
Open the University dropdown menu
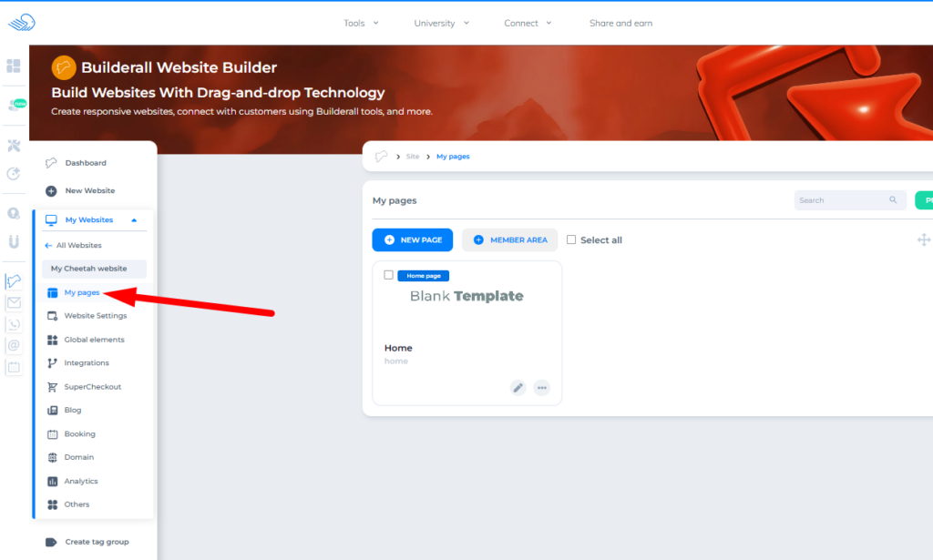[x=441, y=23]
